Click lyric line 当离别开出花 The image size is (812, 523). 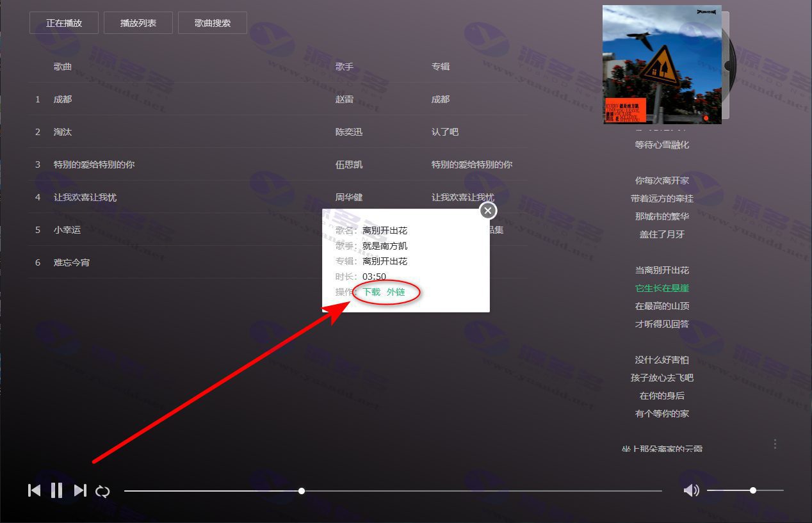click(662, 270)
